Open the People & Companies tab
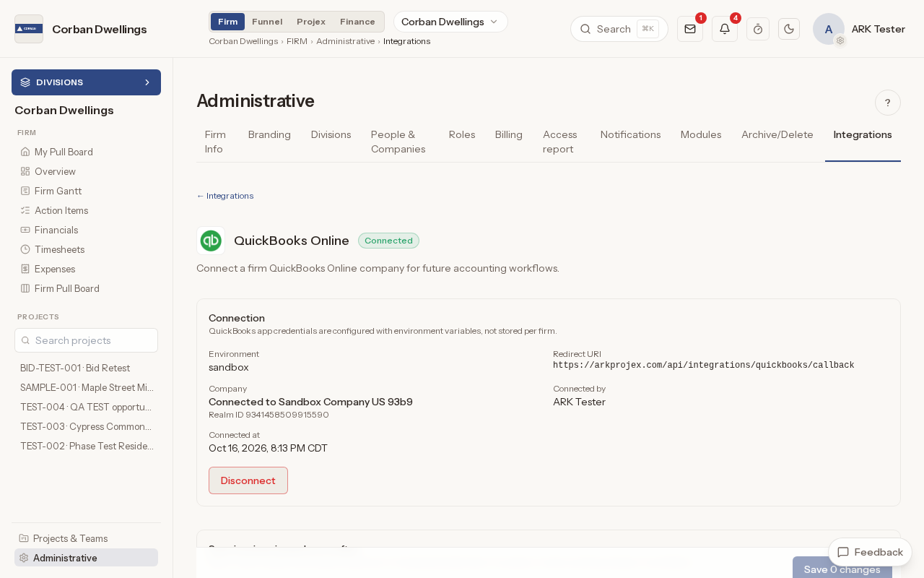Screen dimensions: 924x578 (398, 142)
